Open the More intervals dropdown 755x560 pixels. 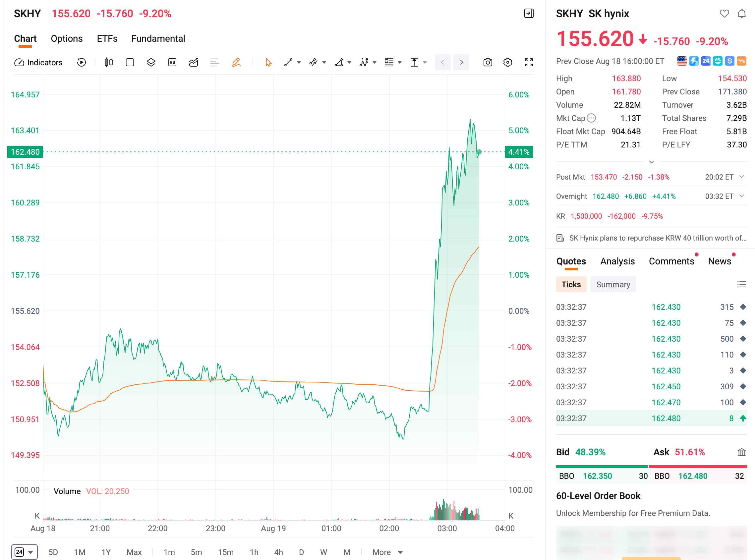387,552
